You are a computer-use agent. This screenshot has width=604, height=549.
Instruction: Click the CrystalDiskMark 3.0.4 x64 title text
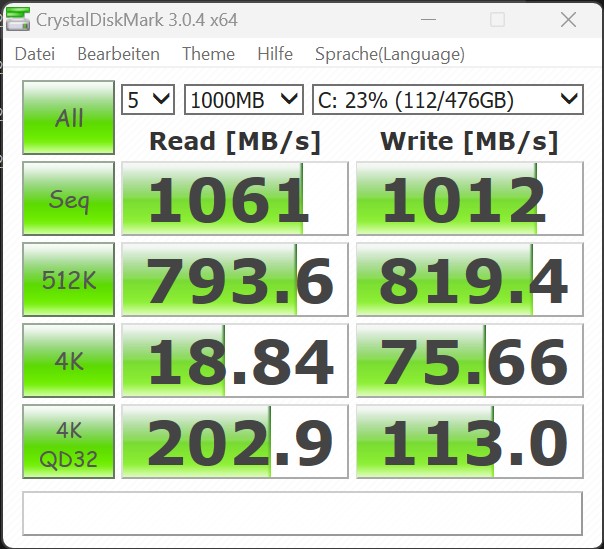(137, 20)
